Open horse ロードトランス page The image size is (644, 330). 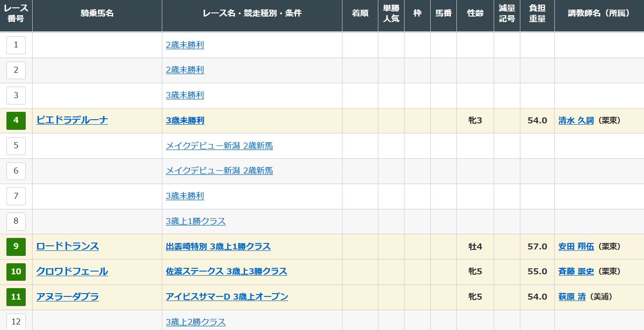click(x=68, y=247)
